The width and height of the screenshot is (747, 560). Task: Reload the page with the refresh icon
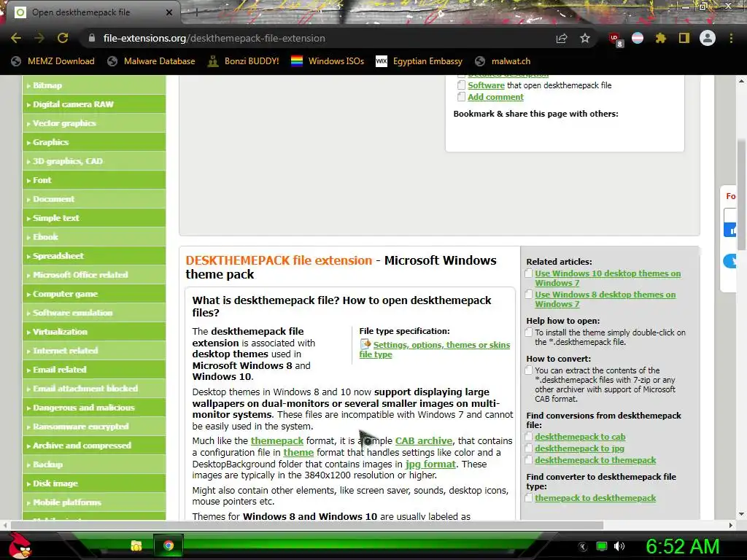coord(63,38)
